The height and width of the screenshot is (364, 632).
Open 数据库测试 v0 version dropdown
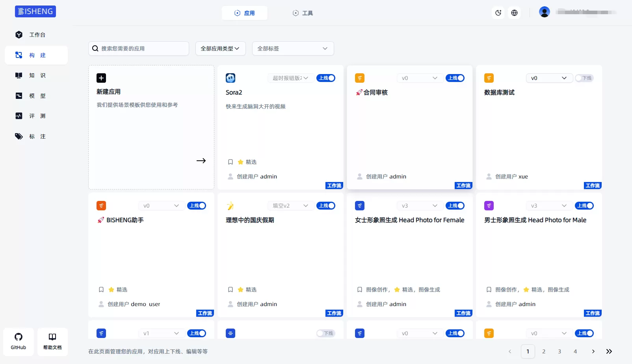(x=549, y=78)
